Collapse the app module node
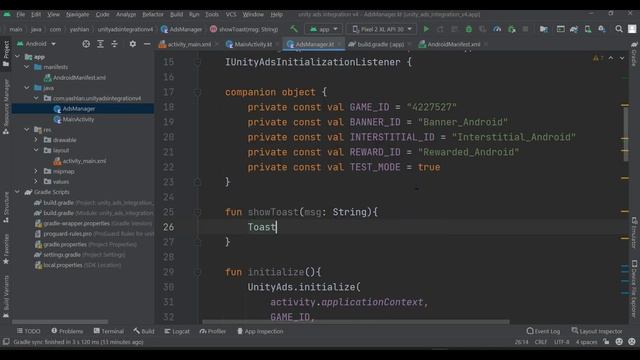The image size is (640, 360). point(18,57)
